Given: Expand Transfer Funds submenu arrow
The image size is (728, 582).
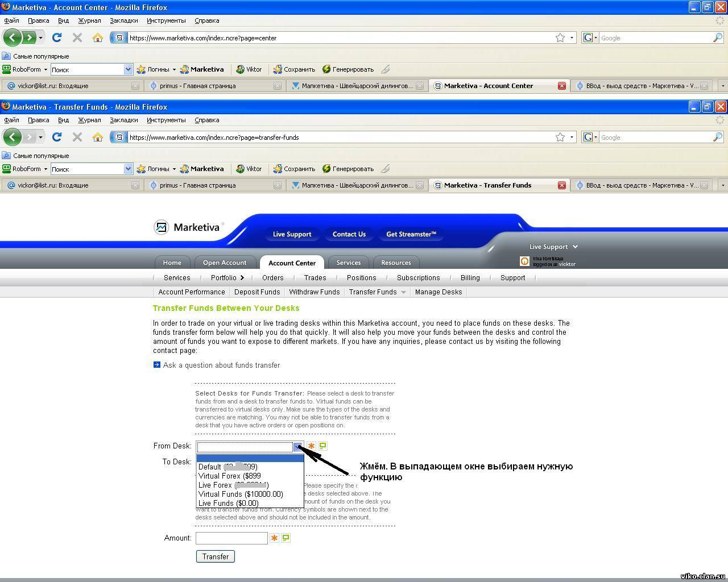Looking at the screenshot, I should [403, 292].
